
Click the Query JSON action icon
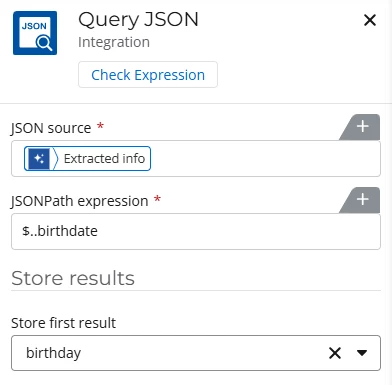coord(35,33)
